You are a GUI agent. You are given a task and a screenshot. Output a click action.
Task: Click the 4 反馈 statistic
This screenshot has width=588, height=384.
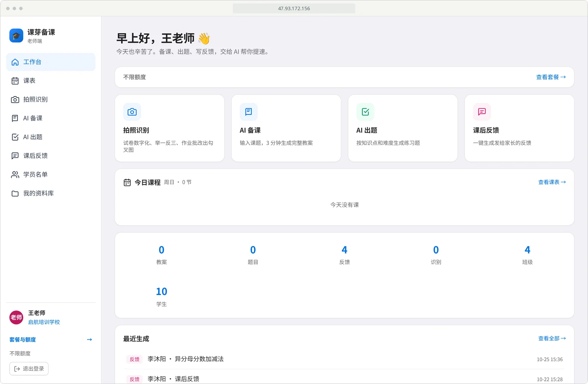click(344, 255)
